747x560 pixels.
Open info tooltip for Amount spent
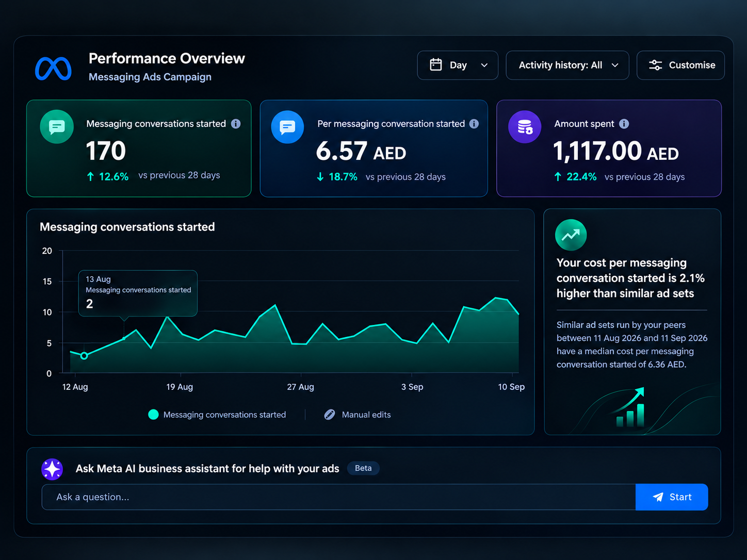[x=624, y=124]
